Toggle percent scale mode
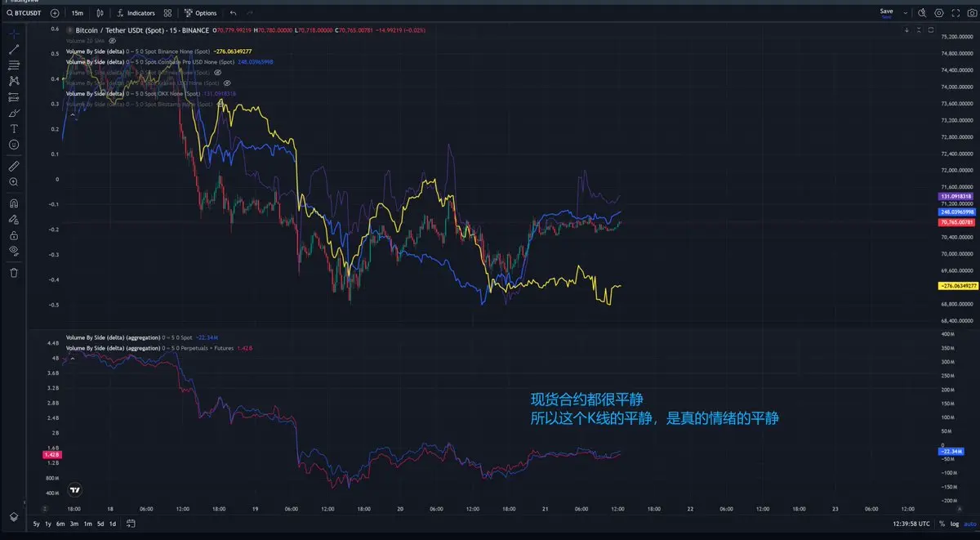This screenshot has width=980, height=540. pos(942,524)
